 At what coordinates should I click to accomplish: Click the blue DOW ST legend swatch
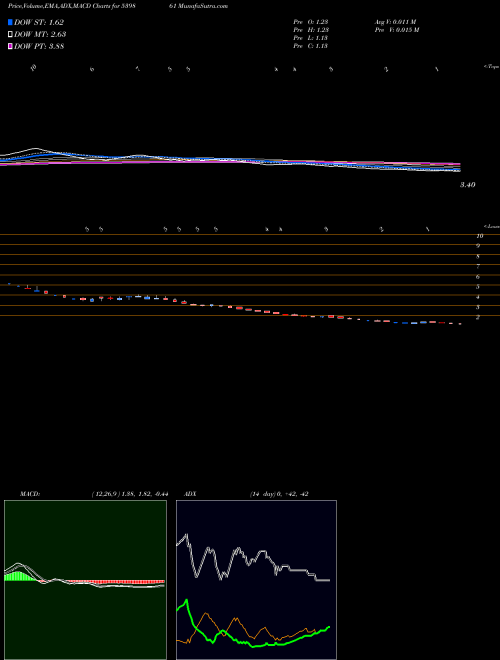[x=10, y=22]
